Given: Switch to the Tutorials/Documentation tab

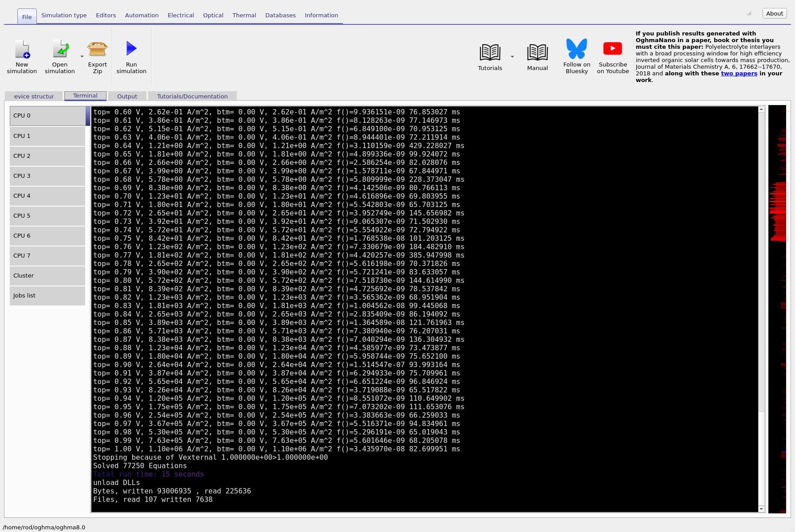Looking at the screenshot, I should (192, 96).
